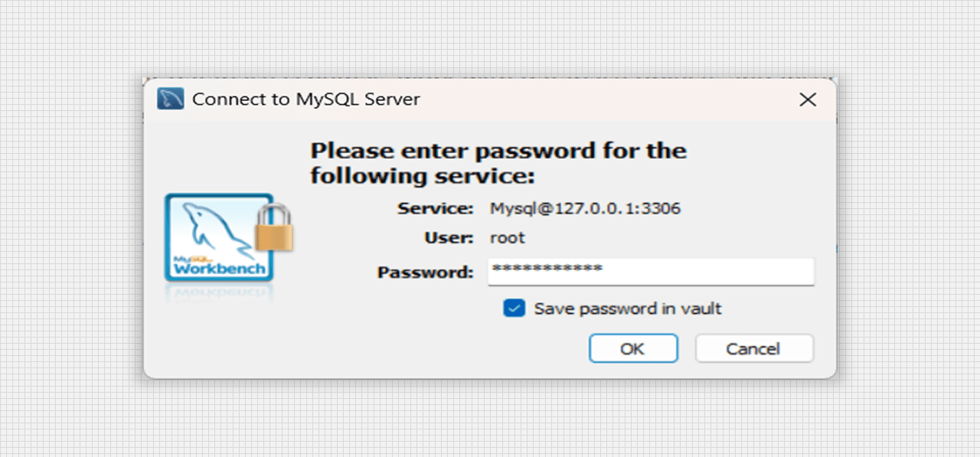Click the "Password:" field label

pyautogui.click(x=426, y=272)
